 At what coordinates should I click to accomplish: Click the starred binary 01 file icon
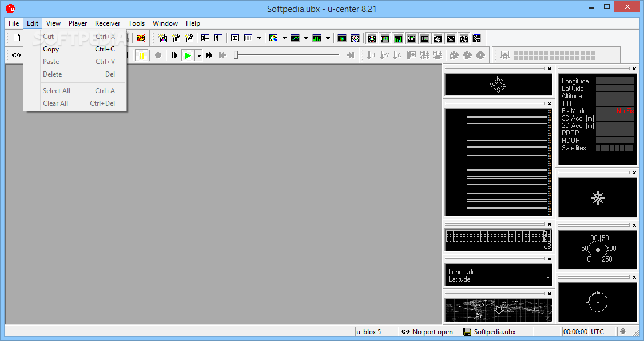[x=176, y=38]
